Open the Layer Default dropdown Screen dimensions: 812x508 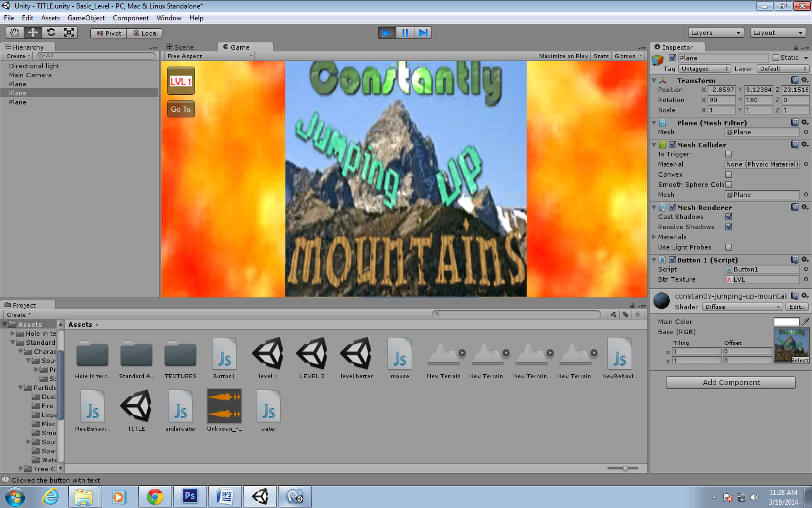tap(783, 68)
